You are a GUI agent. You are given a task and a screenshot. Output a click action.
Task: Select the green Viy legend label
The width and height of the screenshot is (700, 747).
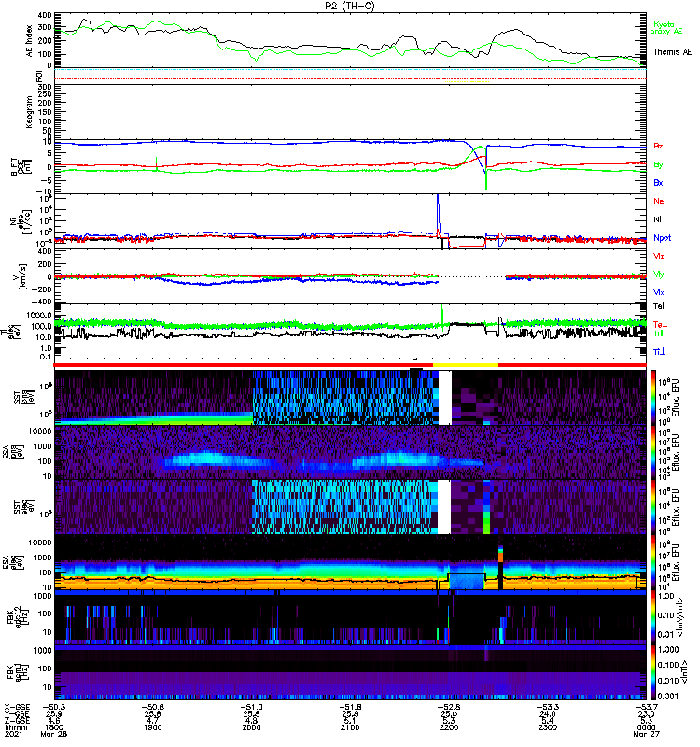point(658,275)
